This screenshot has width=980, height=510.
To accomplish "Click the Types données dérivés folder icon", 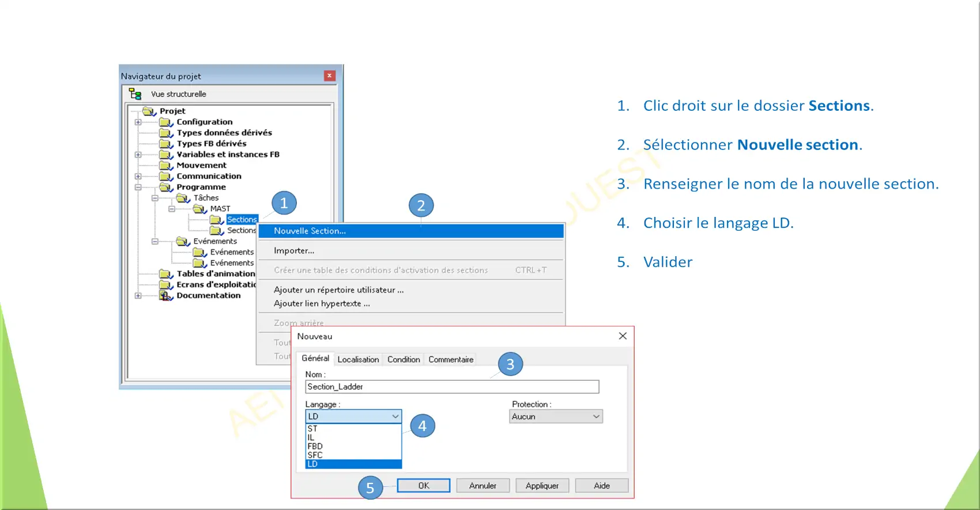I will coord(166,133).
